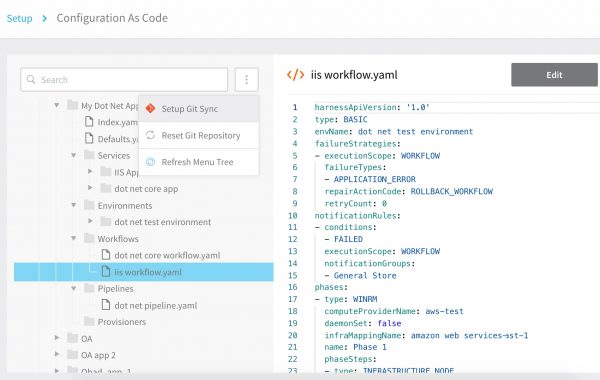Open dot net pipeline.yaml file
Screen dimensions: 600x380
(x=156, y=305)
